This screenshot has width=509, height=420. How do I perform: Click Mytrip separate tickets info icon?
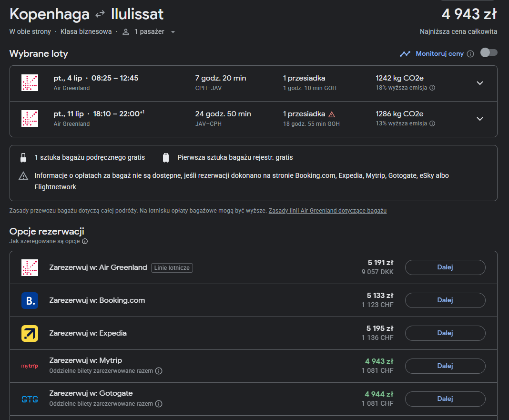pos(159,371)
